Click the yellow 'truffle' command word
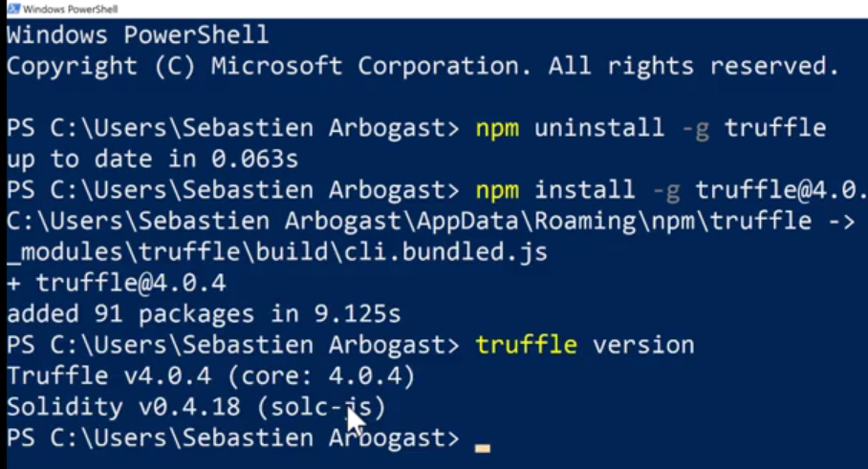 [x=527, y=345]
